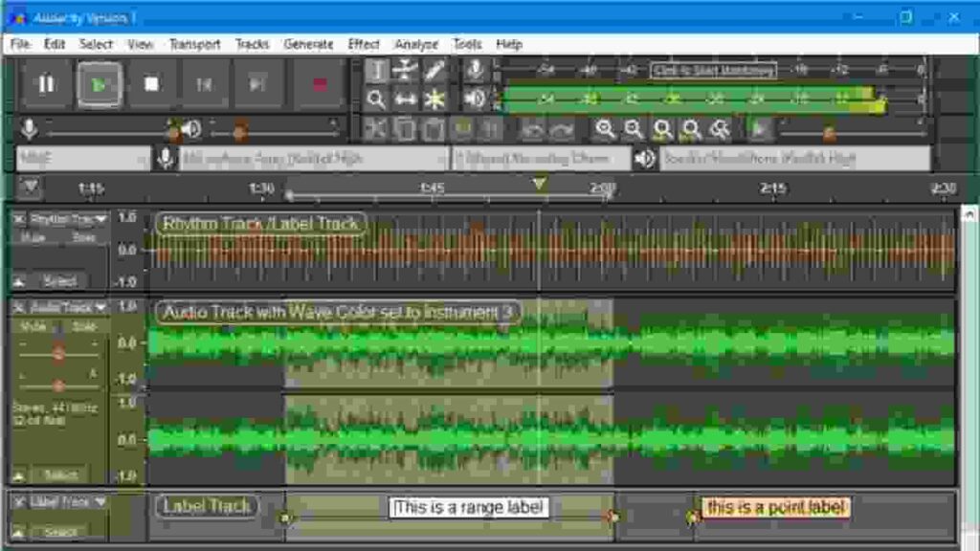Click the Audio Track gain slider
This screenshot has width=980, height=551.
coord(58,354)
